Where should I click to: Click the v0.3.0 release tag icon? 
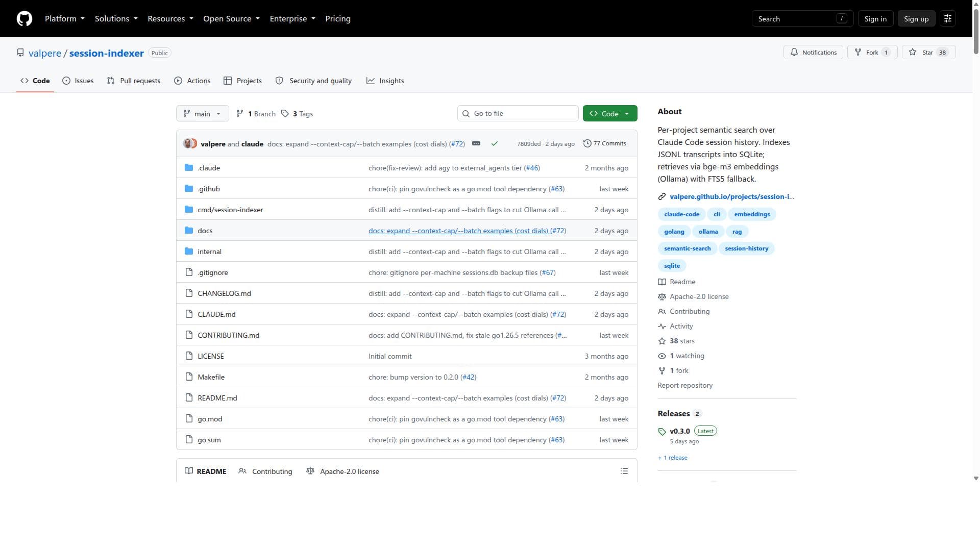pyautogui.click(x=662, y=432)
